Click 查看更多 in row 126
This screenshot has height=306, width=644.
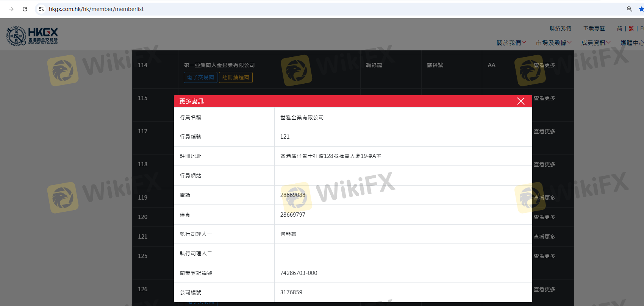(x=544, y=289)
